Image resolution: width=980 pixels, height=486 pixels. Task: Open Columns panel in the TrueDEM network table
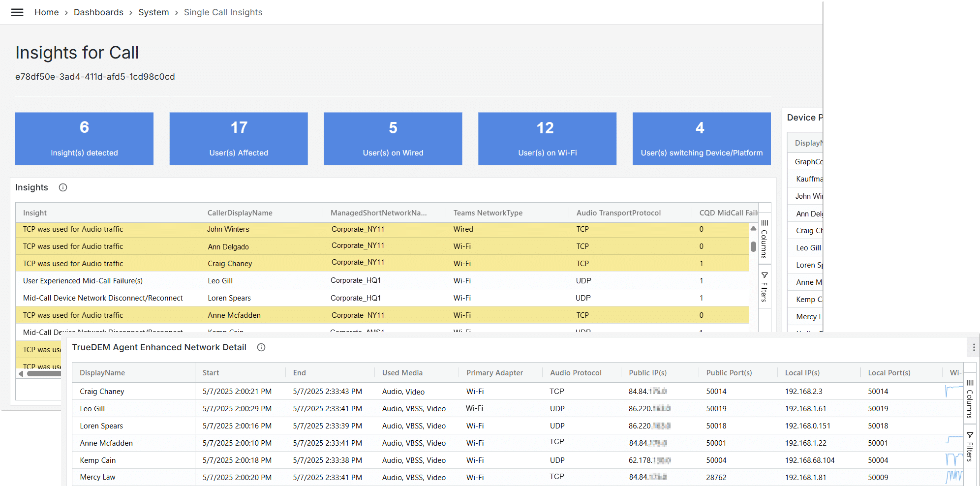970,398
